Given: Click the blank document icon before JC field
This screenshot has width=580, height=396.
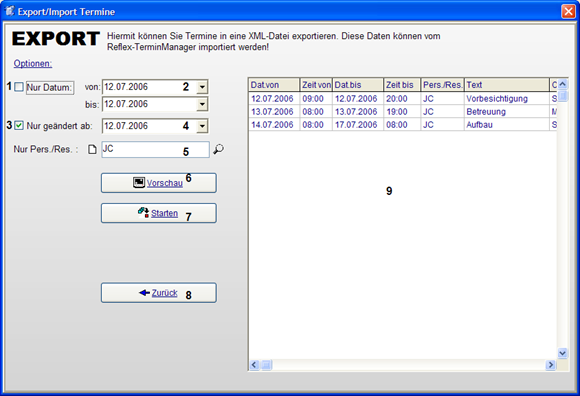Looking at the screenshot, I should [92, 149].
